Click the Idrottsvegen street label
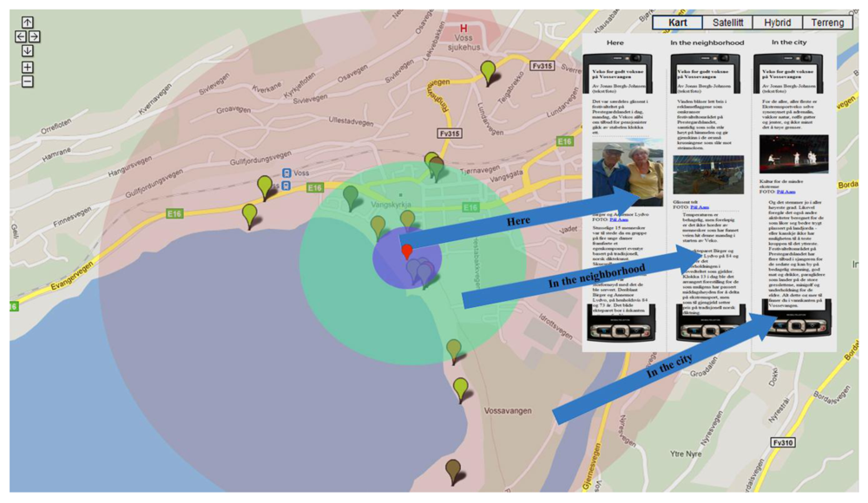This screenshot has width=868, height=503. point(556,326)
